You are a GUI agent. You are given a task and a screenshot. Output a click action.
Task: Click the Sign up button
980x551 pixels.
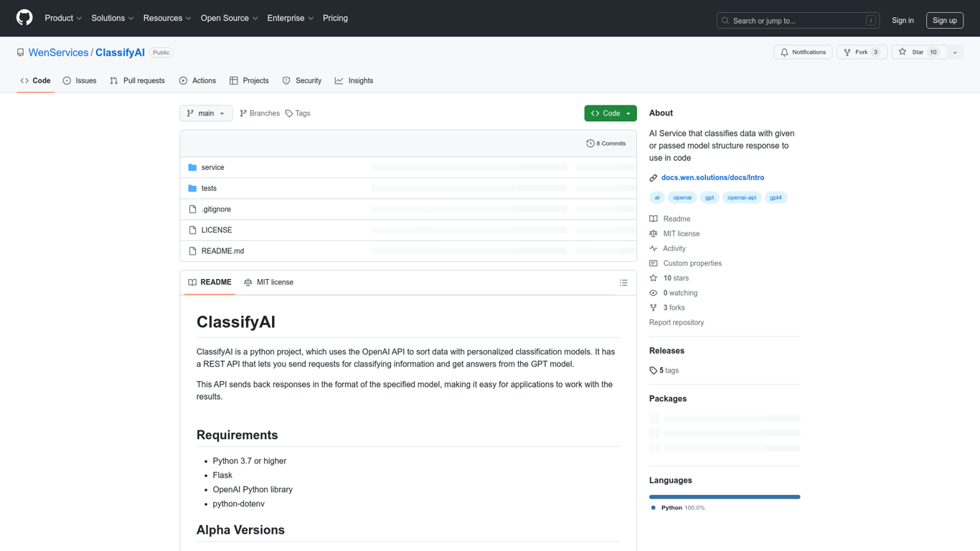click(x=945, y=20)
